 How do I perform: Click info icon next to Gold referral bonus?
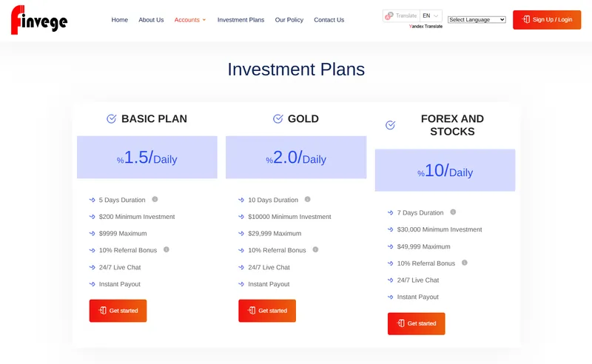pyautogui.click(x=316, y=249)
